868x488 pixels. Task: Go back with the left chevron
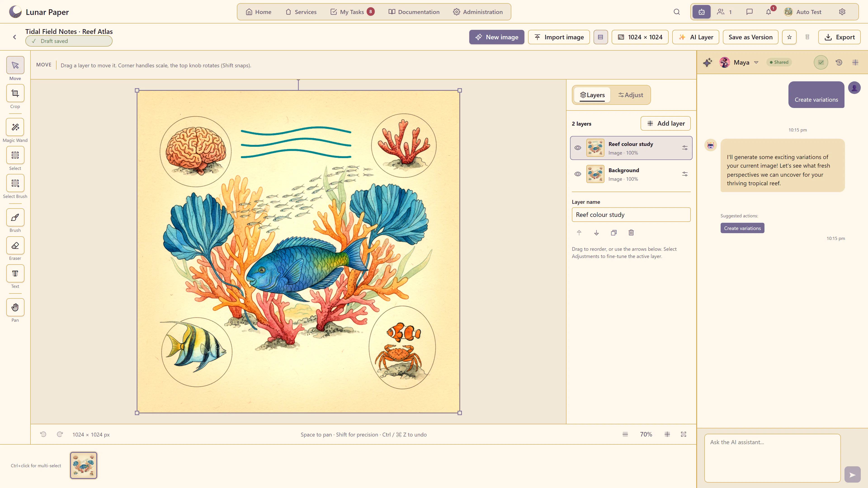(14, 37)
